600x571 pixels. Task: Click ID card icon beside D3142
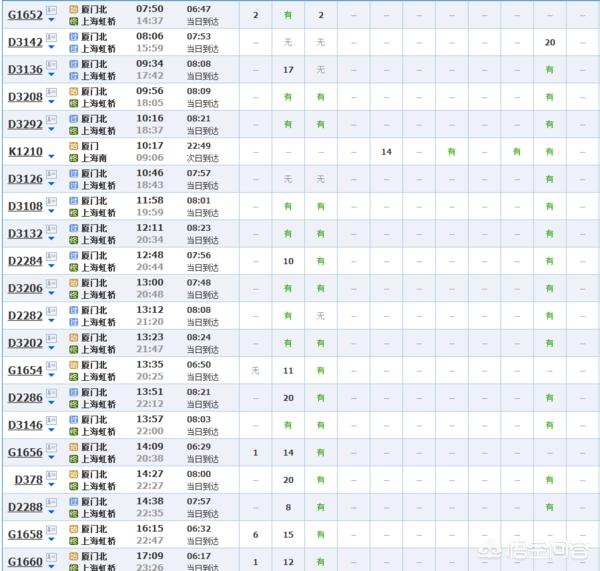pyautogui.click(x=51, y=37)
